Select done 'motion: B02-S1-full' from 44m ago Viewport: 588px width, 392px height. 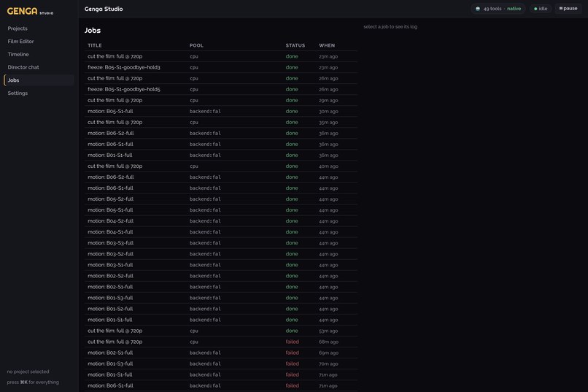221,287
